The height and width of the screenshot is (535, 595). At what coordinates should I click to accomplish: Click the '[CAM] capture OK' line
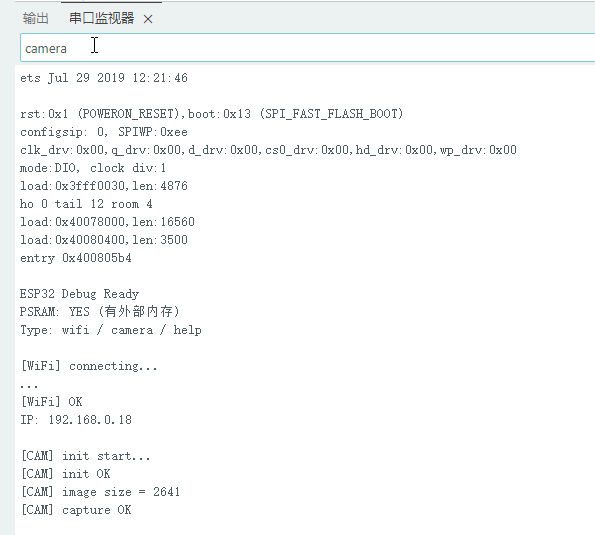[x=76, y=510]
